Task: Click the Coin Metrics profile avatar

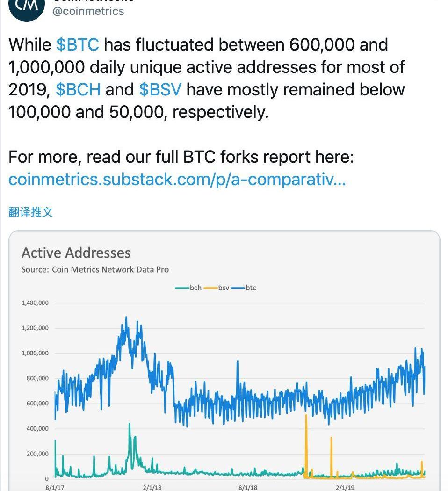Action: coord(27,7)
